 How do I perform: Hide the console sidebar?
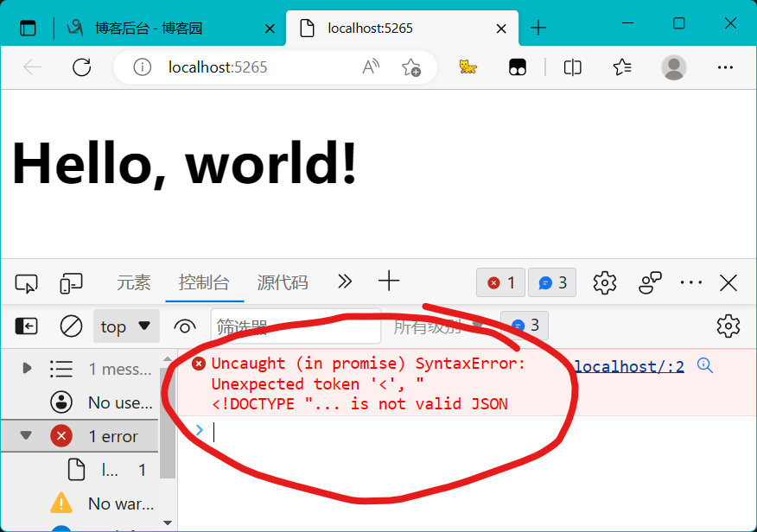pyautogui.click(x=27, y=326)
